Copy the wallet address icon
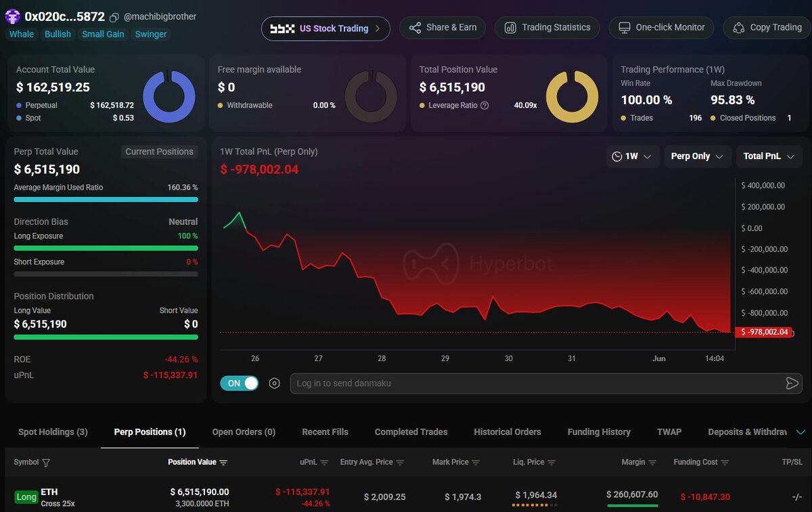 tap(114, 17)
